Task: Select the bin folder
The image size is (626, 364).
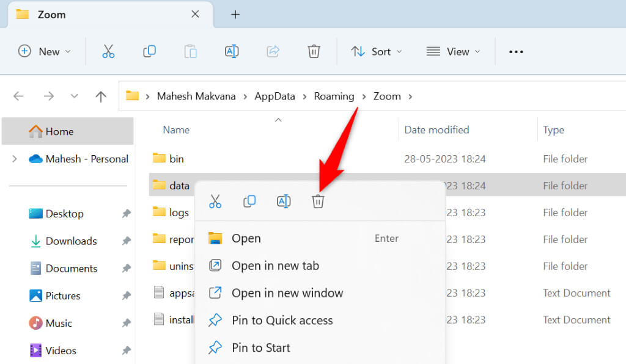Action: (168, 159)
